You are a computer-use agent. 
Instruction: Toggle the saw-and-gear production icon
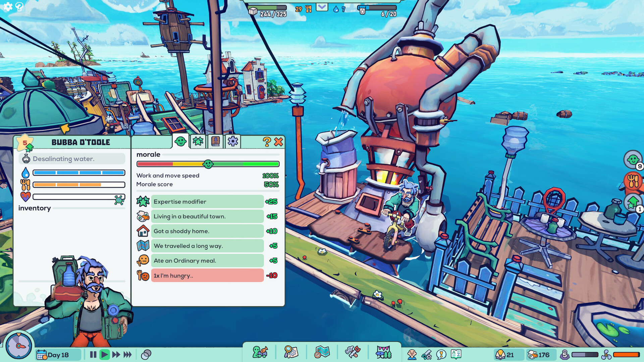427,353
